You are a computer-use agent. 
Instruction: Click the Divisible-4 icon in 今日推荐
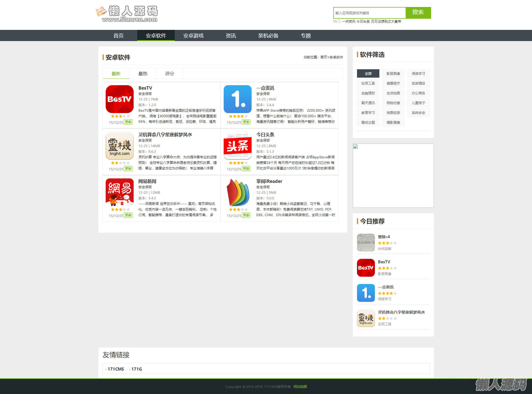coord(366,243)
